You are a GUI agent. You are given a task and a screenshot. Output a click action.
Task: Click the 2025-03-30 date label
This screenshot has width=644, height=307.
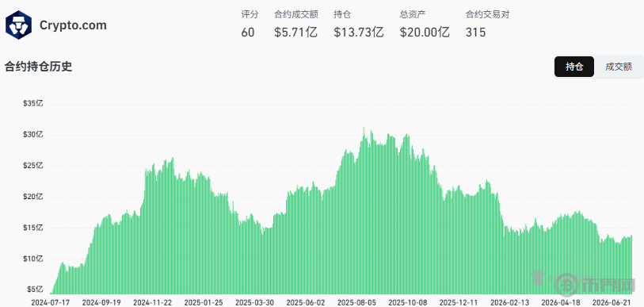coord(254,302)
